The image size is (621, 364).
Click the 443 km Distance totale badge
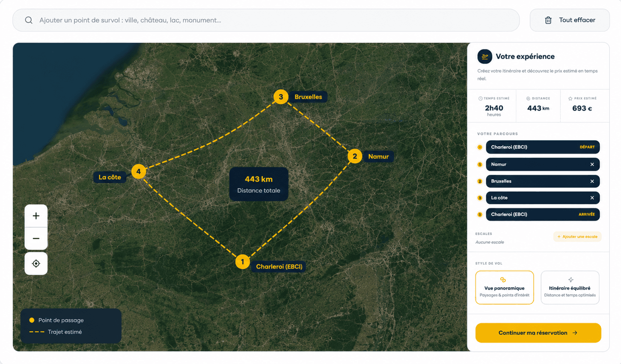[259, 184]
